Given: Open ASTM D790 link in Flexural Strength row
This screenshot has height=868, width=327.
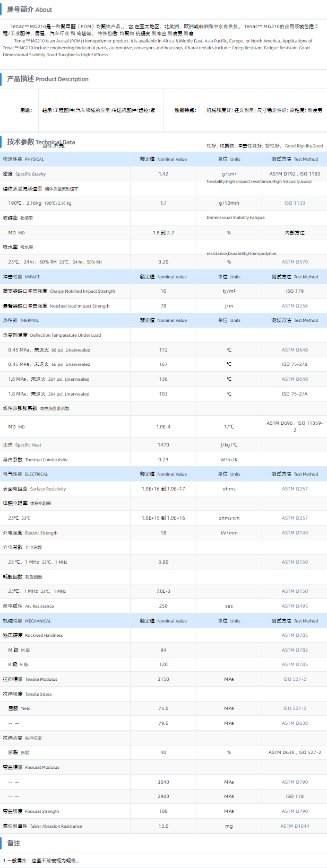Looking at the screenshot, I should 295,811.
